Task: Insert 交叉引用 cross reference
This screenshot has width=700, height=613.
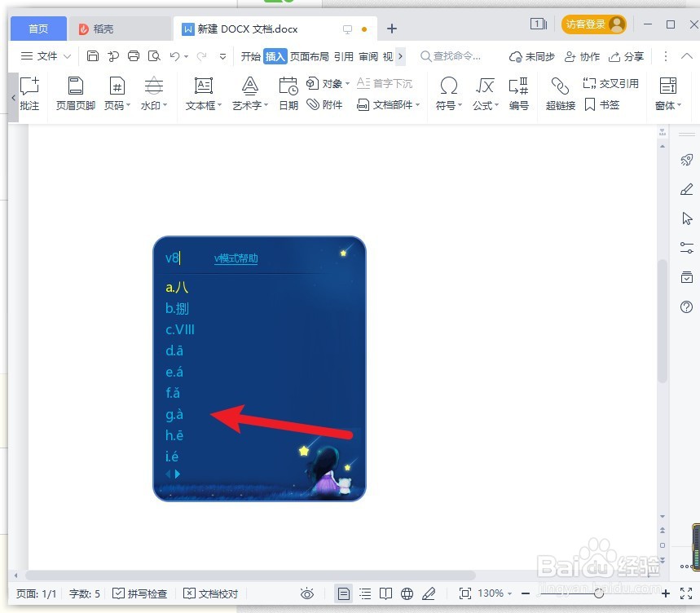Action: [x=610, y=83]
